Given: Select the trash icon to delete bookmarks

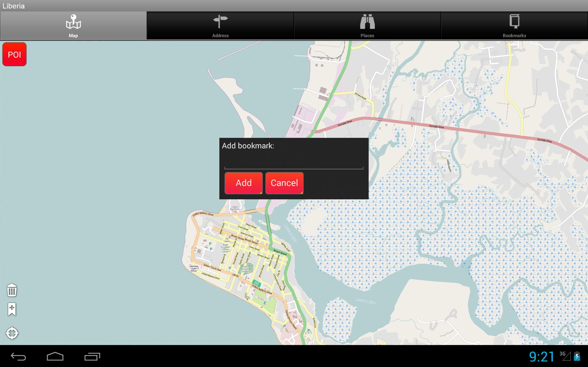Looking at the screenshot, I should [x=11, y=290].
